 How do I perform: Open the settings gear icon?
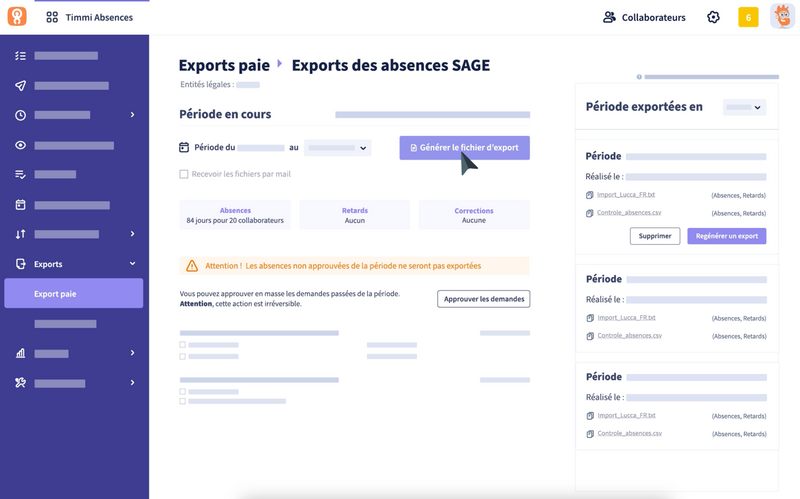pyautogui.click(x=713, y=17)
